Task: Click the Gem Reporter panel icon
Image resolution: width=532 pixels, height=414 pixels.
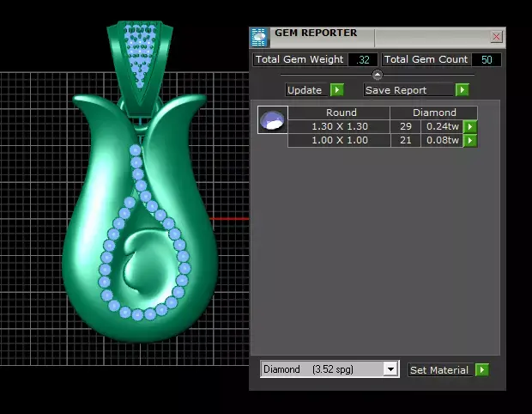Action: pyautogui.click(x=259, y=37)
